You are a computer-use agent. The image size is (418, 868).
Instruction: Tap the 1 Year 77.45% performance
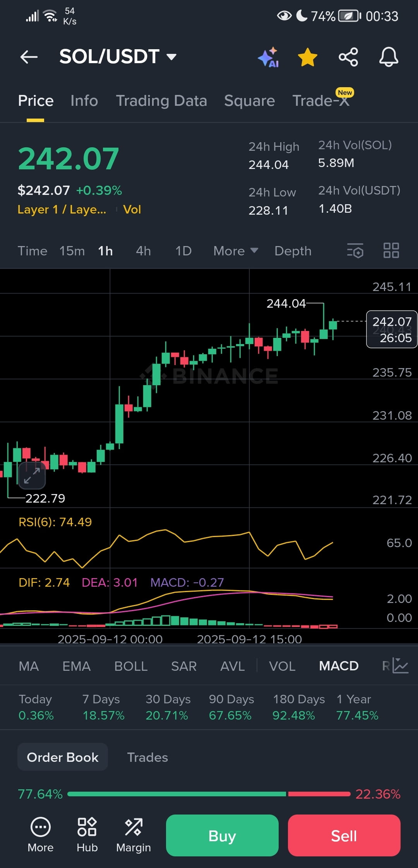pos(357,707)
